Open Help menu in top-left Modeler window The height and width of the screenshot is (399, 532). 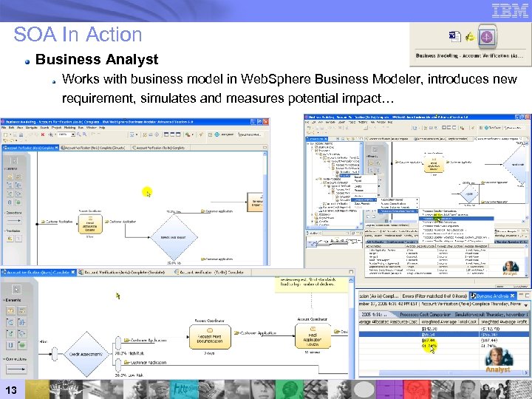pyautogui.click(x=102, y=128)
